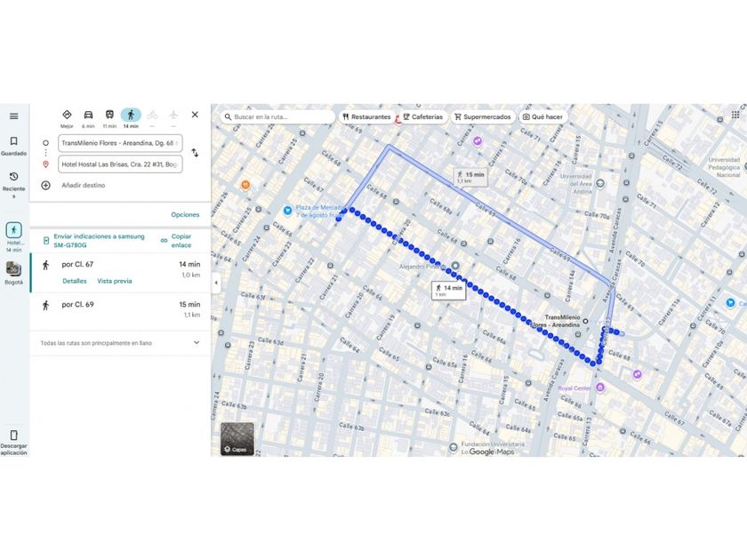The height and width of the screenshot is (560, 747).
Task: Expand the flat route terrain info
Action: [197, 342]
